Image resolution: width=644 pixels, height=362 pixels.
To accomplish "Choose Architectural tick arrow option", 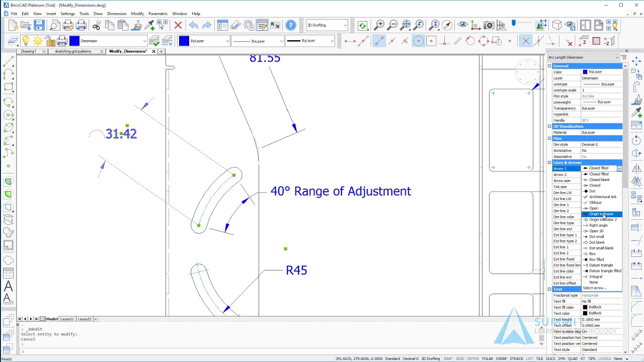I will (602, 197).
